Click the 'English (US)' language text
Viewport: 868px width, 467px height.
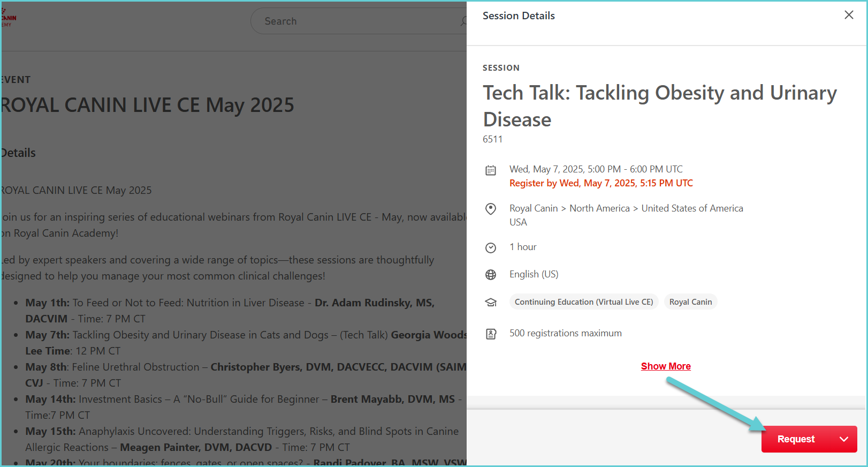point(534,274)
